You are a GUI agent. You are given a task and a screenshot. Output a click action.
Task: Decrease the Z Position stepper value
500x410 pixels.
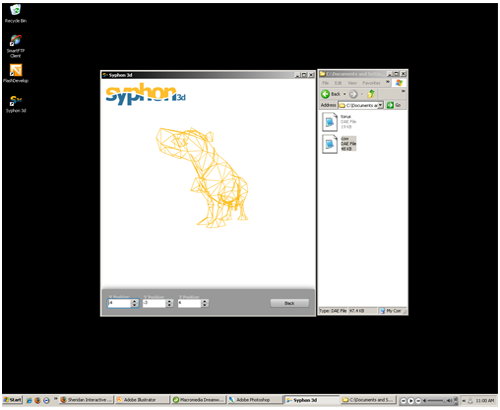[x=205, y=305]
